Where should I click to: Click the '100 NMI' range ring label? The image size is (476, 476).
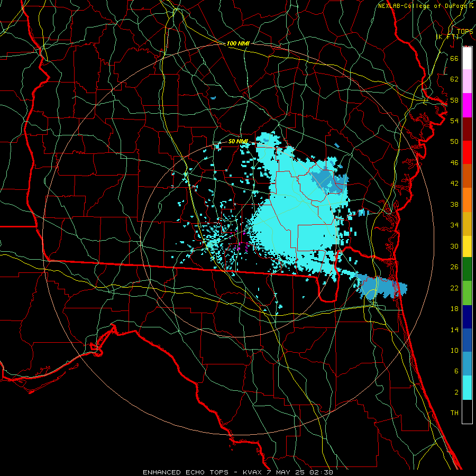[238, 43]
